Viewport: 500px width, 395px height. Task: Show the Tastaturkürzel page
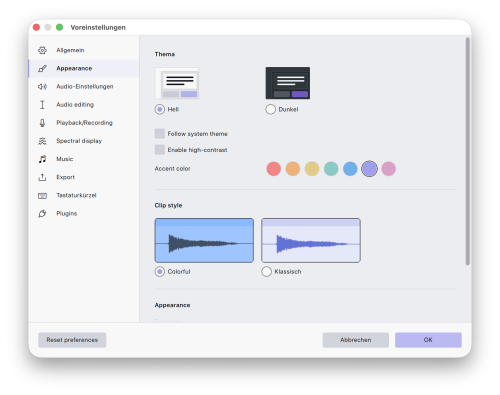[x=84, y=195]
